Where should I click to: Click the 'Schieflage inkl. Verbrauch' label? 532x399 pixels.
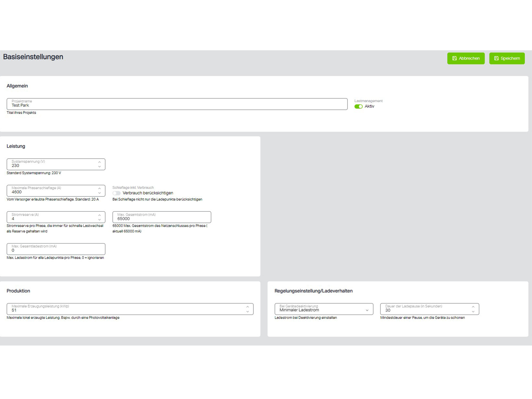click(133, 188)
